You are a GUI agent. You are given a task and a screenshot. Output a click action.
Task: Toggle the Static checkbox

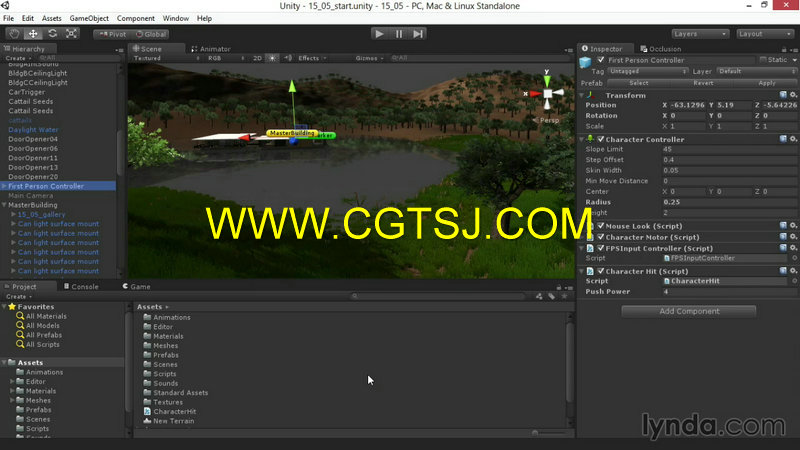[763, 60]
